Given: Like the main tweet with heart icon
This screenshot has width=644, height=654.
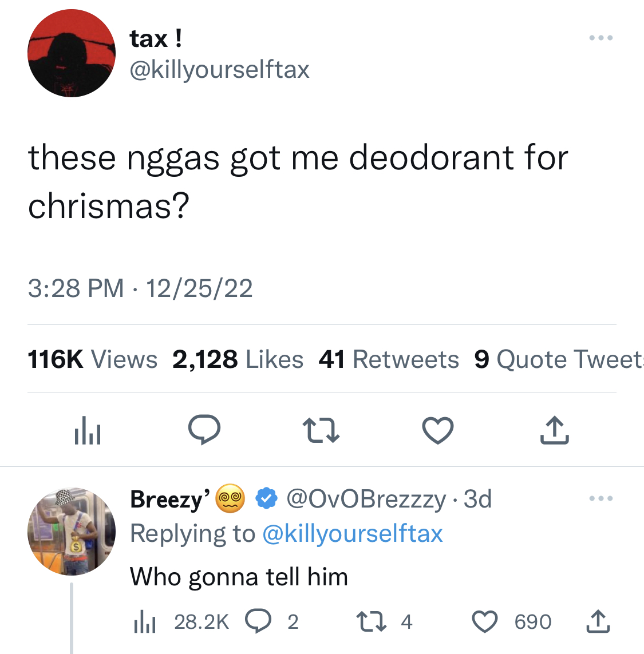Looking at the screenshot, I should click(x=438, y=430).
